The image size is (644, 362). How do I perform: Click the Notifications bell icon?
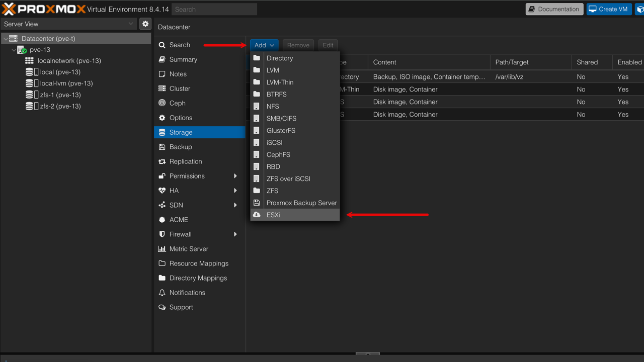coord(162,293)
